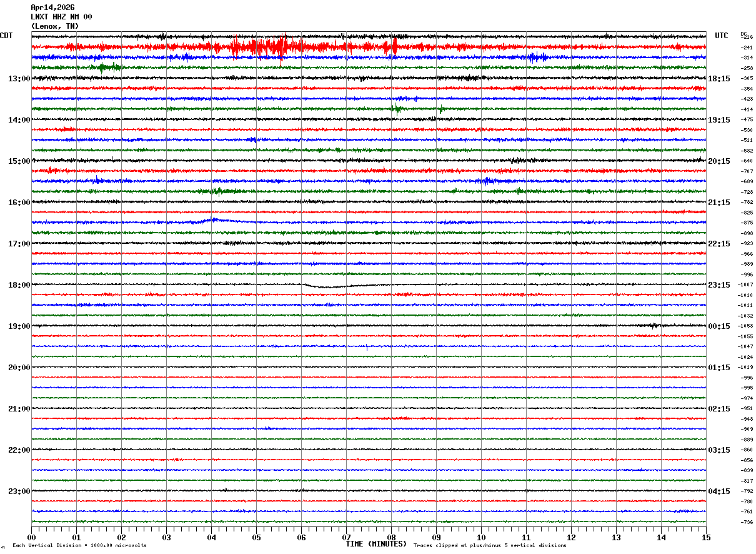Click the DC offset value "-782"
756x554 pixels.
pyautogui.click(x=747, y=202)
